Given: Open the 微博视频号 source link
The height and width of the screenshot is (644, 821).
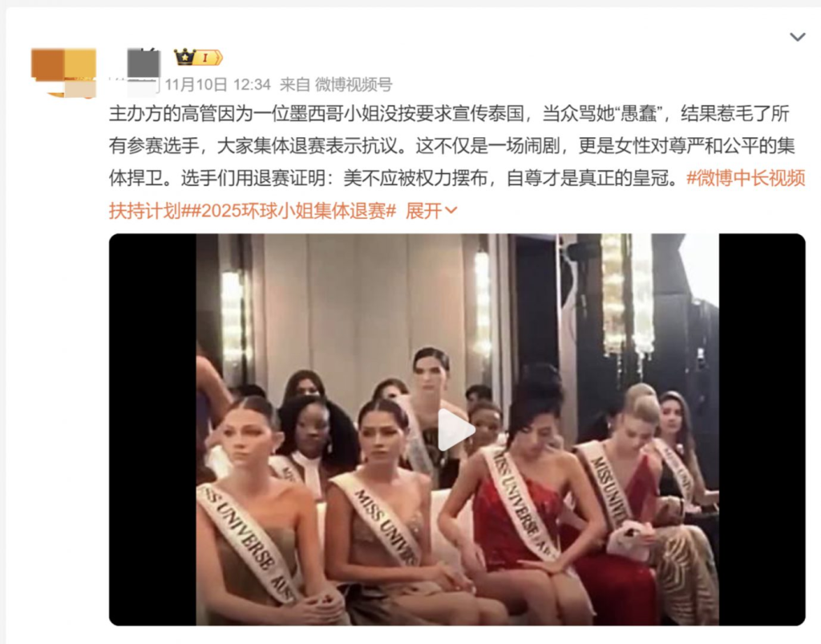Looking at the screenshot, I should coord(354,84).
